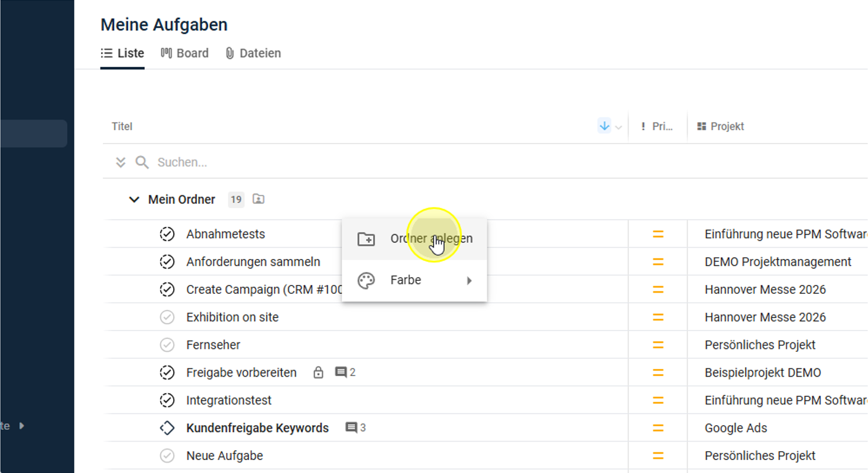Toggle completion check for Fernseher

click(x=167, y=345)
